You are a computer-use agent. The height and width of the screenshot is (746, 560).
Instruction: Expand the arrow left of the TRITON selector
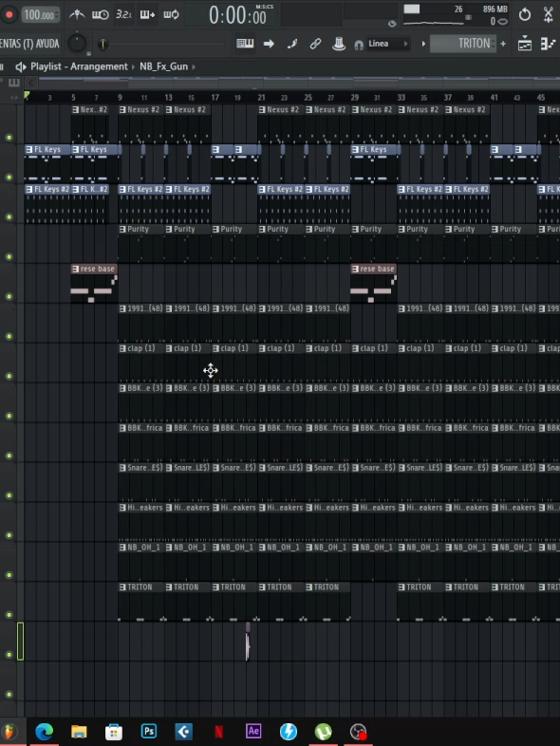[423, 44]
